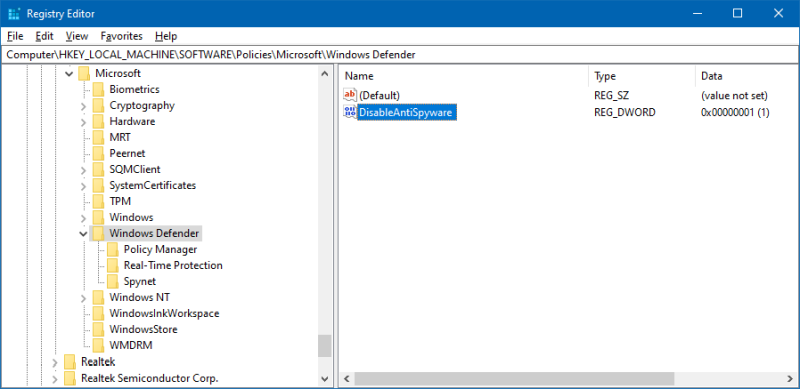The image size is (800, 389).
Task: Open the Help menu
Action: pos(166,36)
